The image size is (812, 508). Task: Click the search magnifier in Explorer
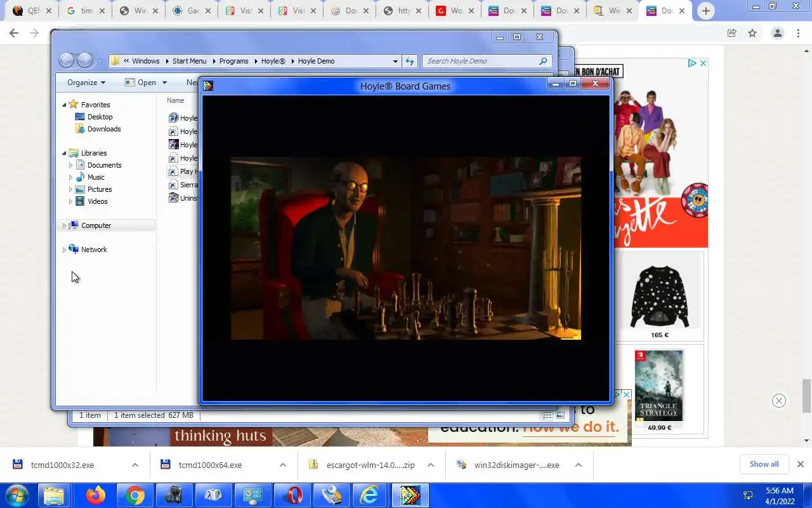(x=543, y=61)
